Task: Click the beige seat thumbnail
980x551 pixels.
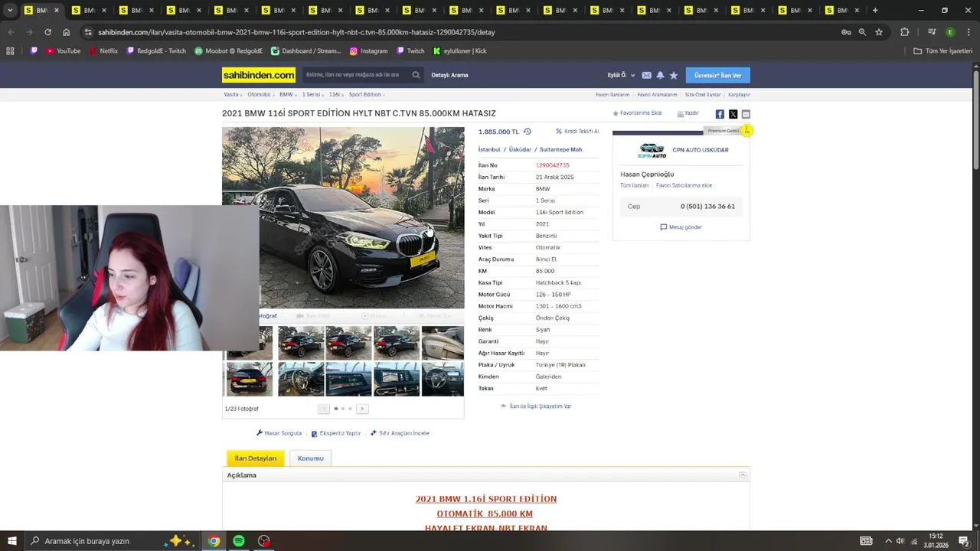Action: [443, 343]
